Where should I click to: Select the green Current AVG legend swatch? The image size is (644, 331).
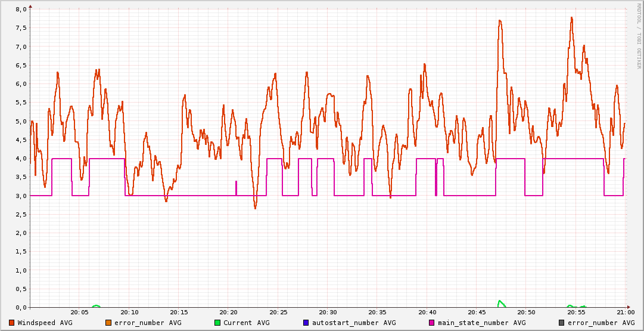[217, 323]
